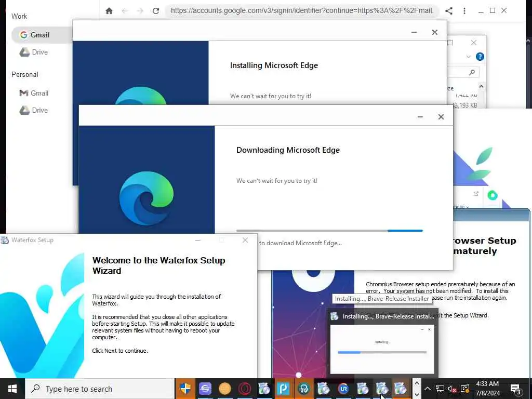
Task: Open the Brave-Release Installer taskbar preview thumbnail
Action: coord(382,349)
